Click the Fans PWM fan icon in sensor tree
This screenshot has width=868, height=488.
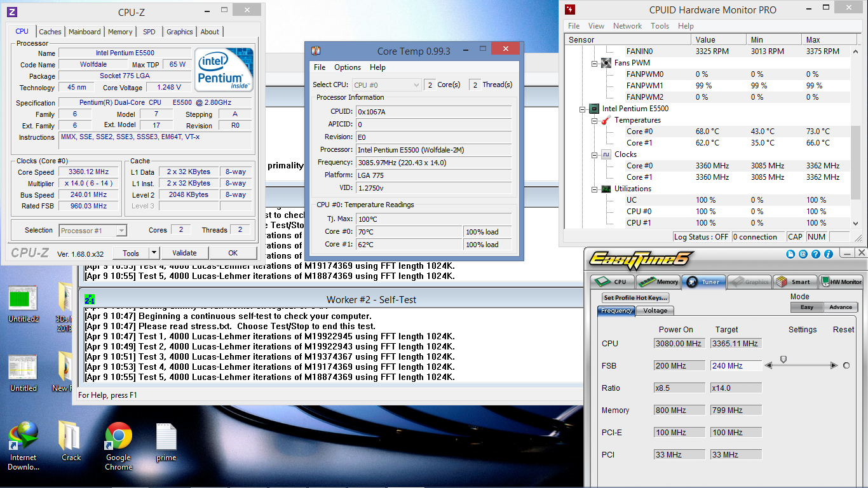606,63
